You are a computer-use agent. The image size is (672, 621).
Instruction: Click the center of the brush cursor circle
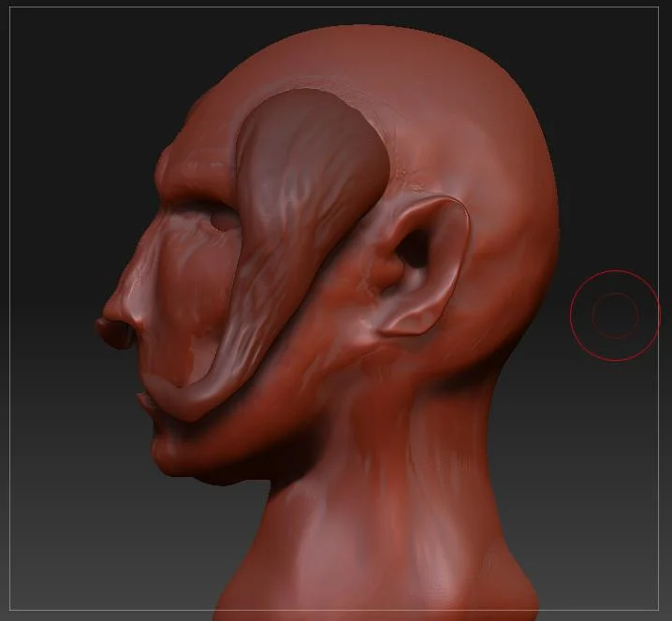615,315
